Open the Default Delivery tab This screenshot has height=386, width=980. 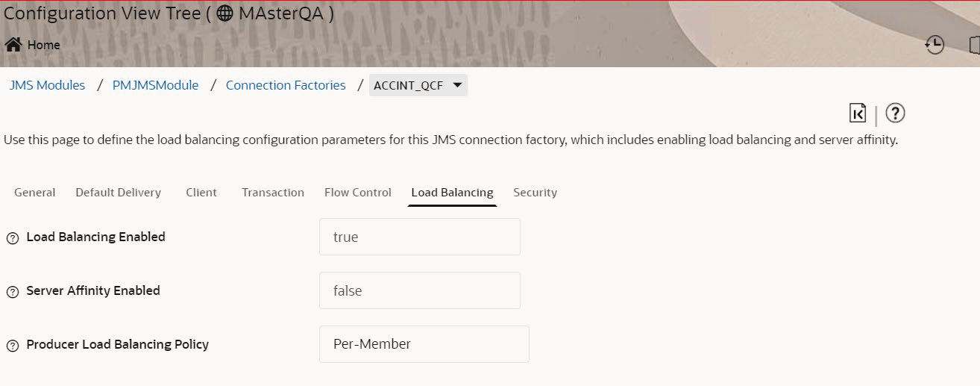coord(118,193)
